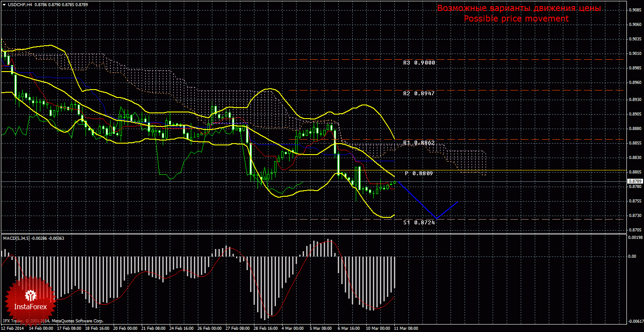Click the 10 Mar 00:00 time label
The image size is (644, 332).
[378, 328]
